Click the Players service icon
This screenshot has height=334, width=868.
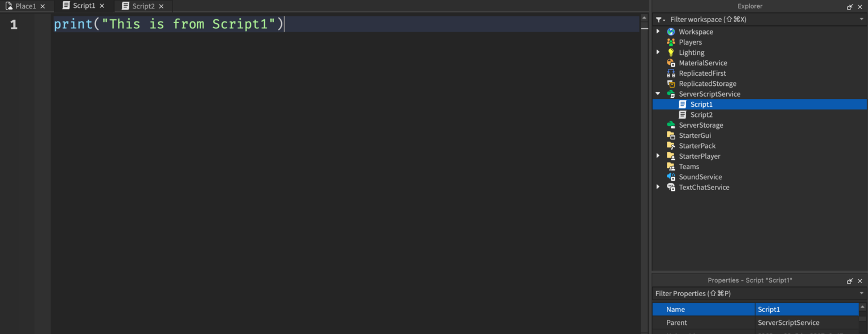tap(670, 42)
